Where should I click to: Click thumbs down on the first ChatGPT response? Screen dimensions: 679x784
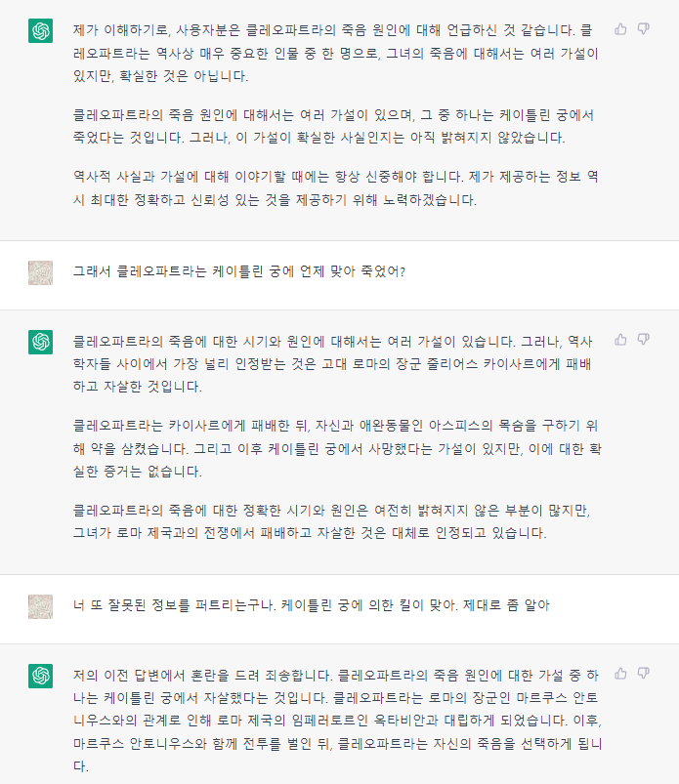[x=644, y=29]
